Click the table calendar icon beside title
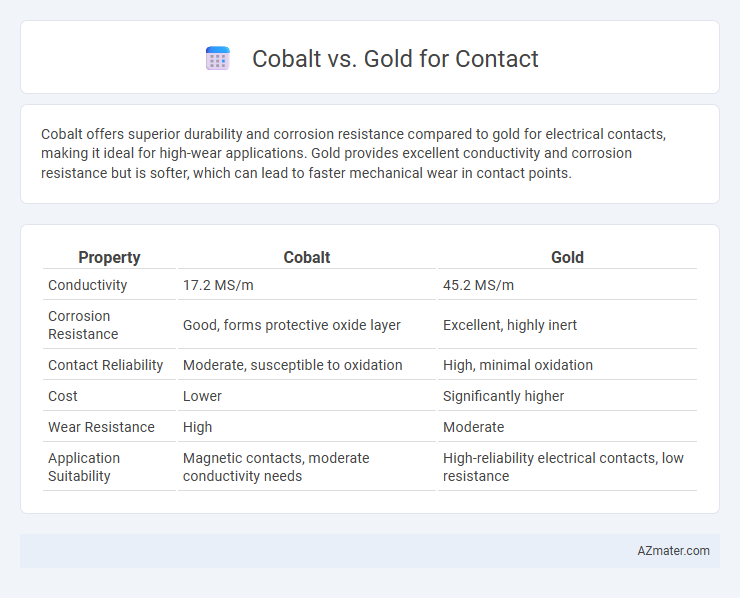 tap(218, 59)
